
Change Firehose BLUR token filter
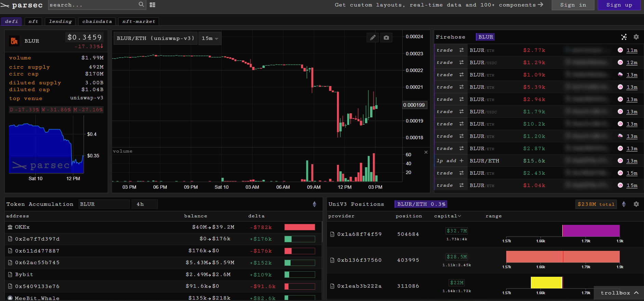pyautogui.click(x=485, y=37)
